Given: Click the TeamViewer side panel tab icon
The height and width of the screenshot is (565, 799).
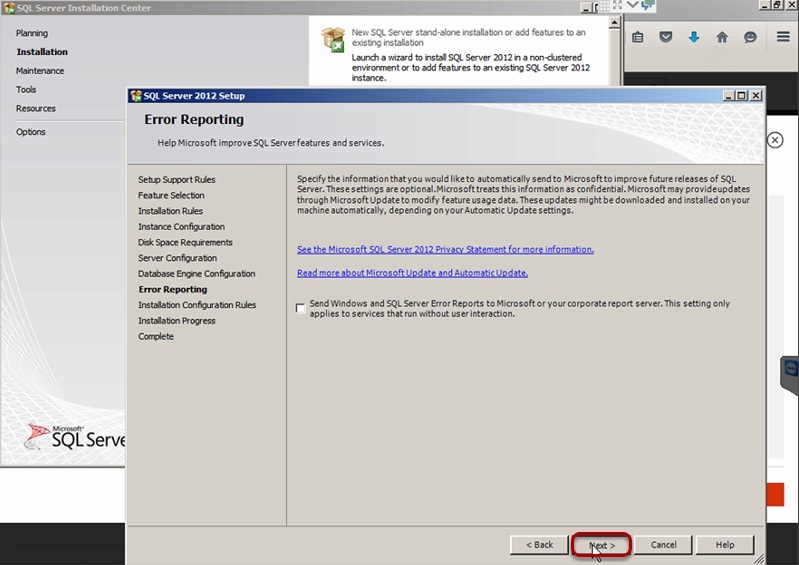Looking at the screenshot, I should click(790, 368).
